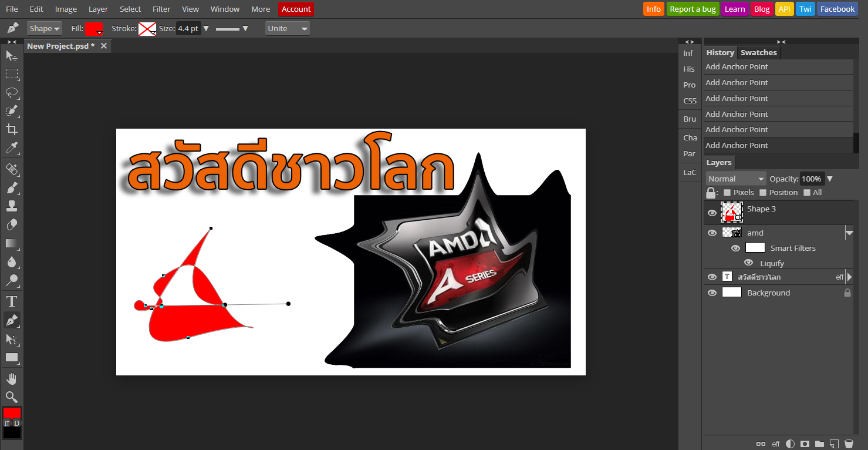Open the File menu
This screenshot has height=450, width=868.
12,9
